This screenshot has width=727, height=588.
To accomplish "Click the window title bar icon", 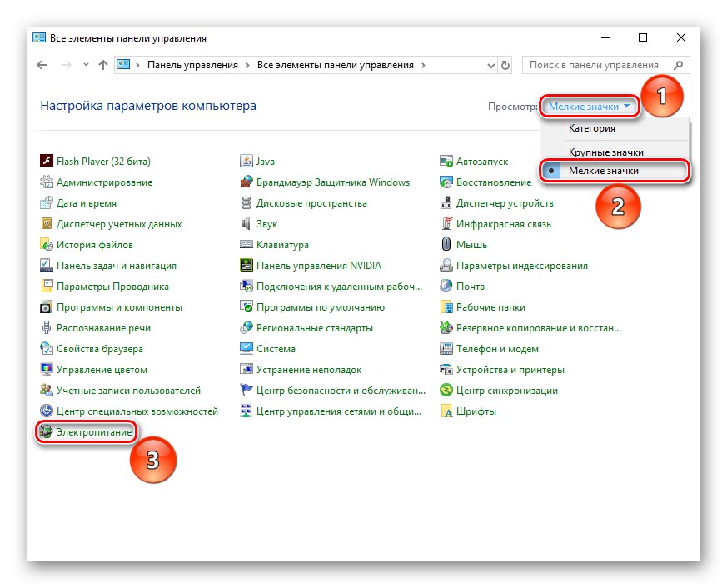I will point(39,38).
